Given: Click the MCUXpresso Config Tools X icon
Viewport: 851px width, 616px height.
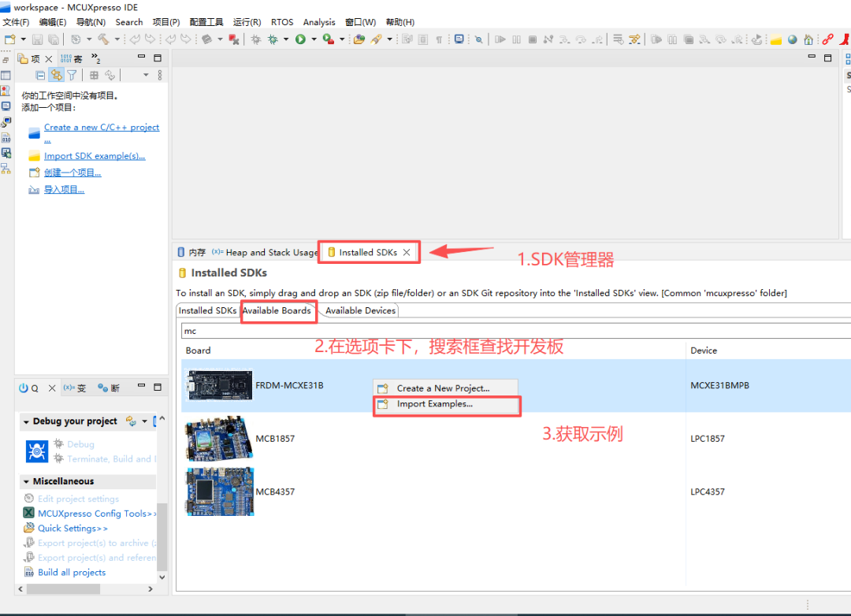Looking at the screenshot, I should 29,513.
